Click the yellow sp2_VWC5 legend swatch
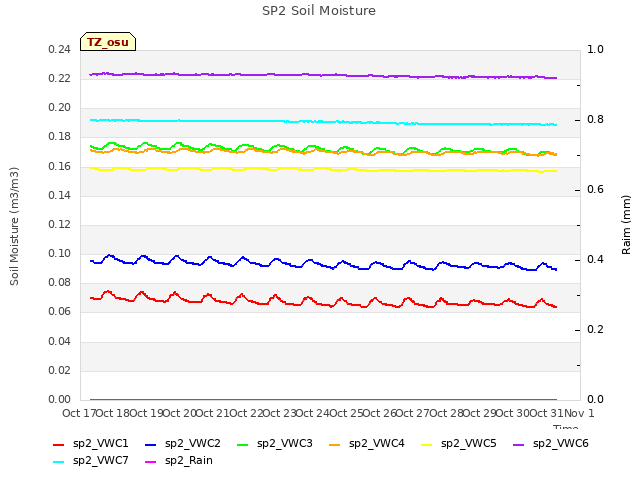 click(427, 445)
